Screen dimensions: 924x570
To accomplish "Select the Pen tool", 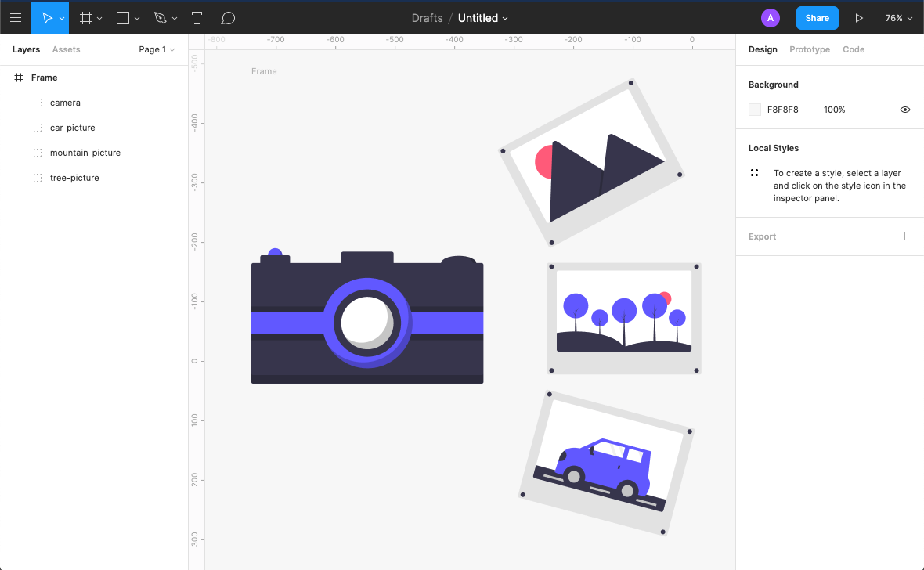I will (161, 17).
